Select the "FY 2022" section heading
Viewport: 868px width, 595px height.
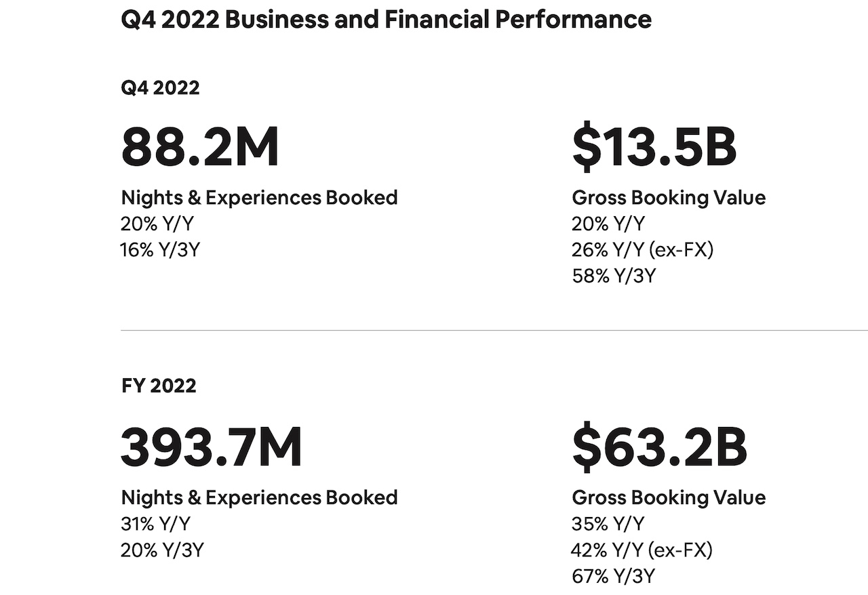159,386
